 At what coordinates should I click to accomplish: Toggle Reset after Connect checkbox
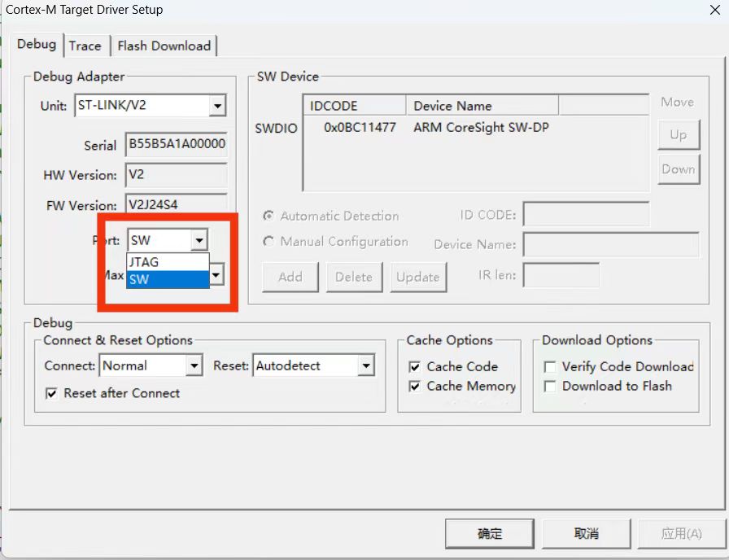52,393
